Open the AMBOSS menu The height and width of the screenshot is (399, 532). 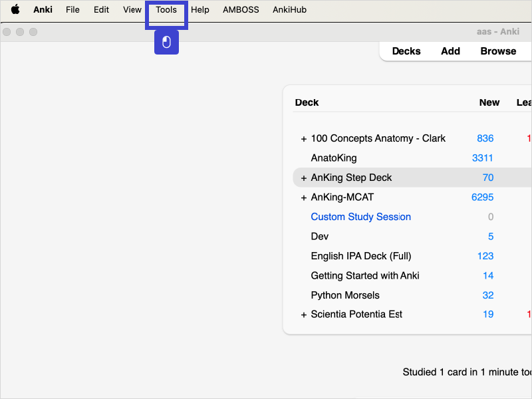pos(241,10)
